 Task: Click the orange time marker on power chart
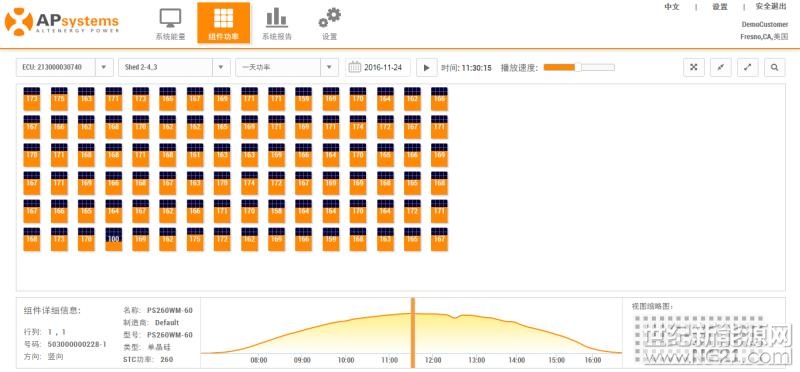tap(413, 333)
